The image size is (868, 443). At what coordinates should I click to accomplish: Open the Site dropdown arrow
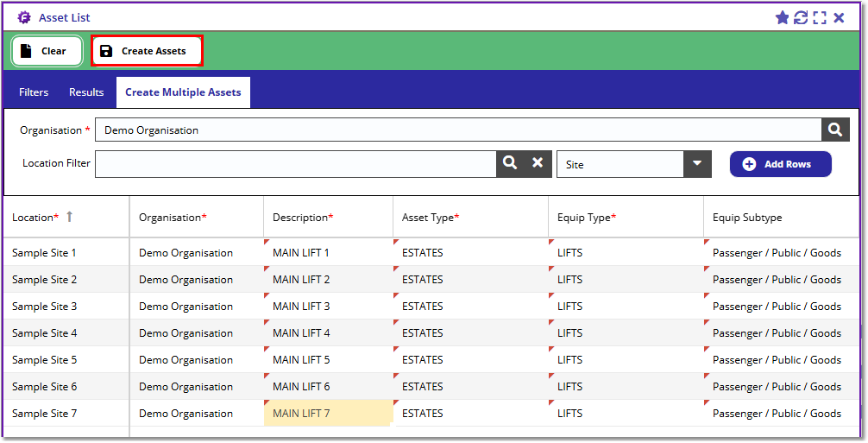pyautogui.click(x=697, y=164)
